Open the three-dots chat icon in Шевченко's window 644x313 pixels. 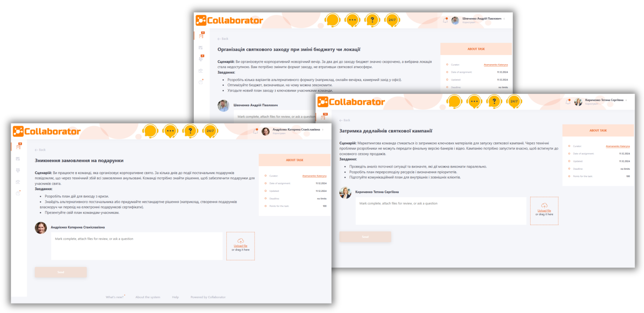352,20
